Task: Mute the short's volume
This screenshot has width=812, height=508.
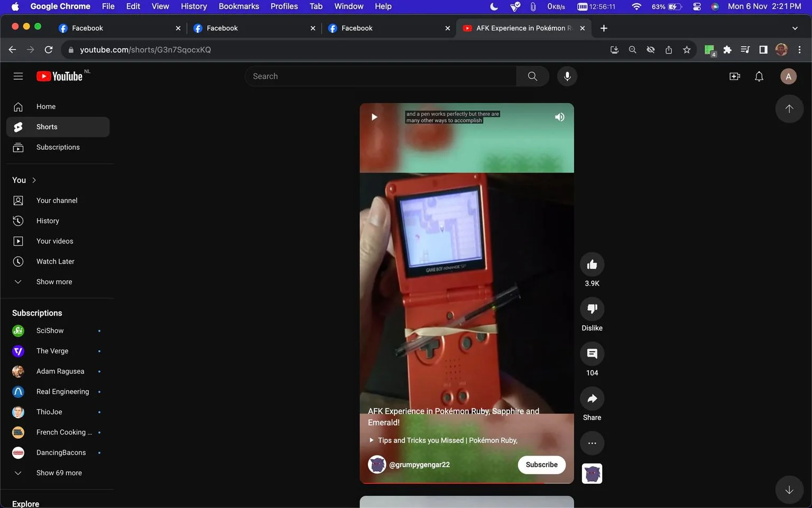Action: (559, 117)
